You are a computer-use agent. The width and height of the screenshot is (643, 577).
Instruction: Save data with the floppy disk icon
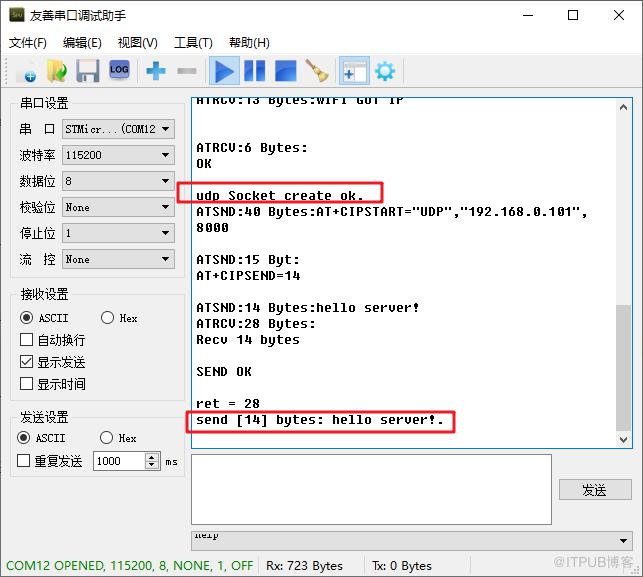87,71
